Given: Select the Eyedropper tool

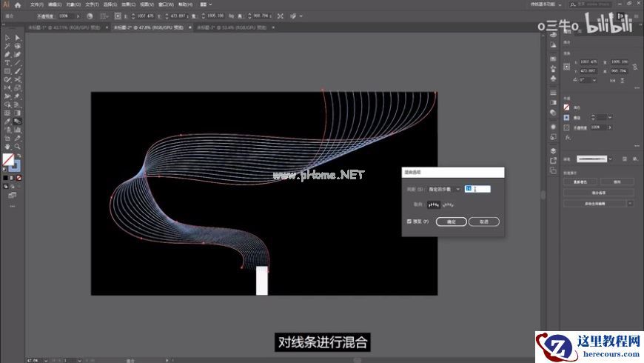Looking at the screenshot, I should [7, 121].
